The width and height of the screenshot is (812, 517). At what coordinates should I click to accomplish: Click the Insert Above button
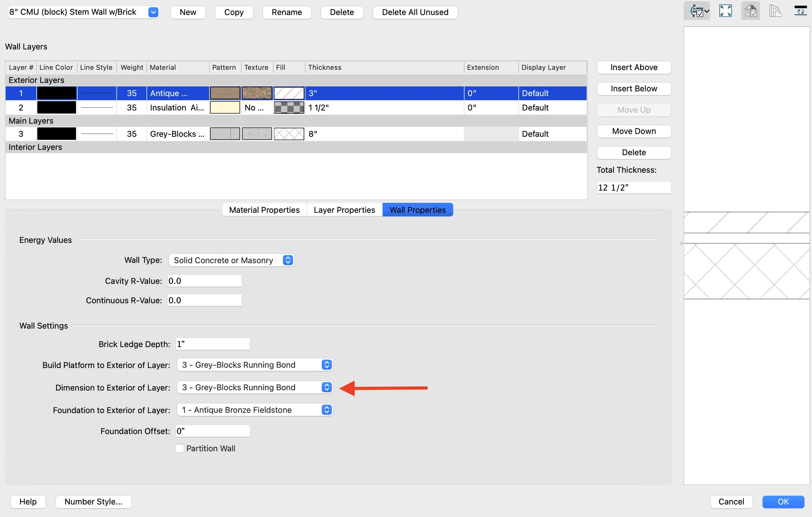[634, 67]
